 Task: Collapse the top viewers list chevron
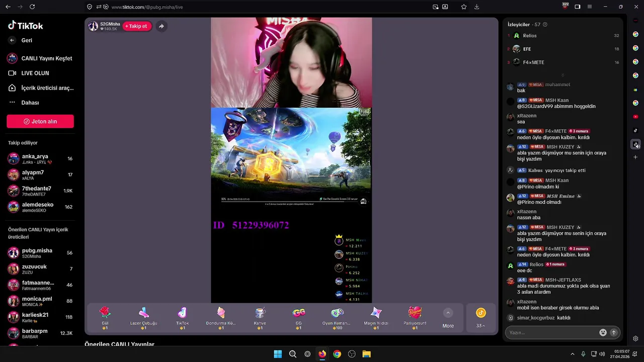(x=563, y=75)
